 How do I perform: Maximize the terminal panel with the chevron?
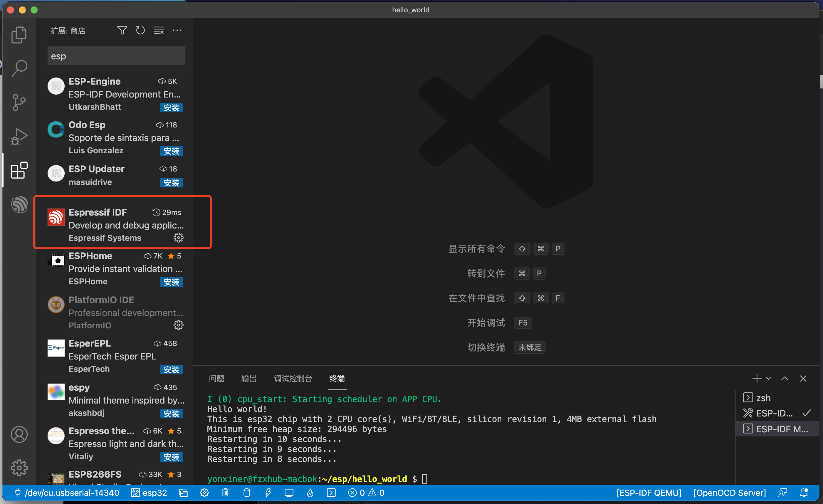click(785, 378)
